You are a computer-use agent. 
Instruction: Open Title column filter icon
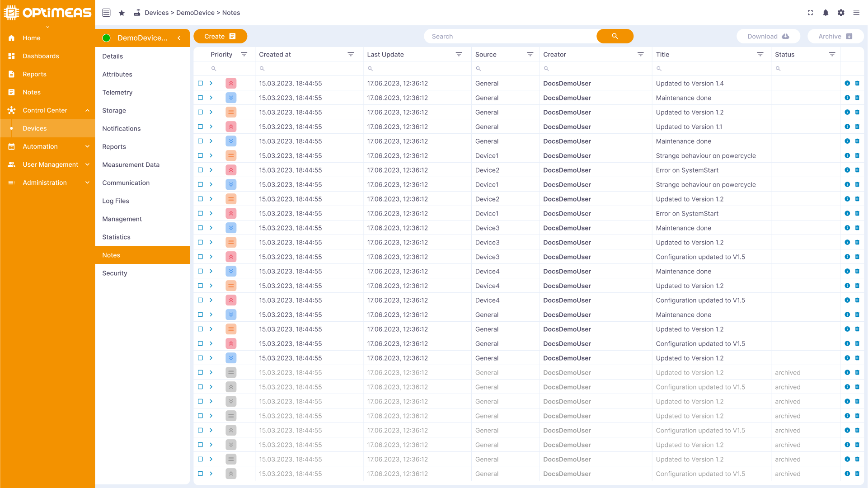coord(760,54)
